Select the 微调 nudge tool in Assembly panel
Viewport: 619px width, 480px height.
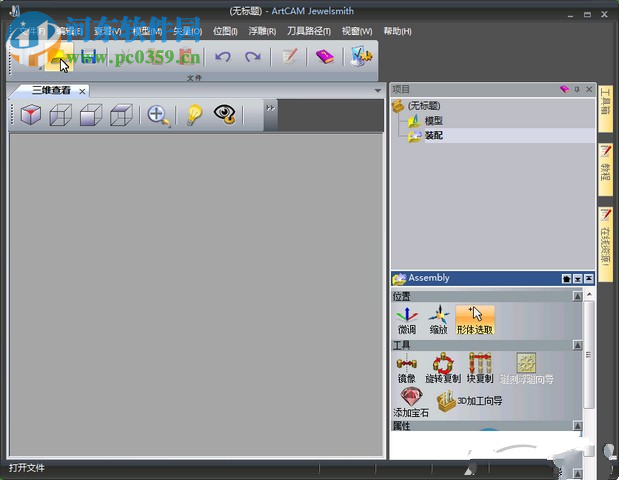(407, 321)
